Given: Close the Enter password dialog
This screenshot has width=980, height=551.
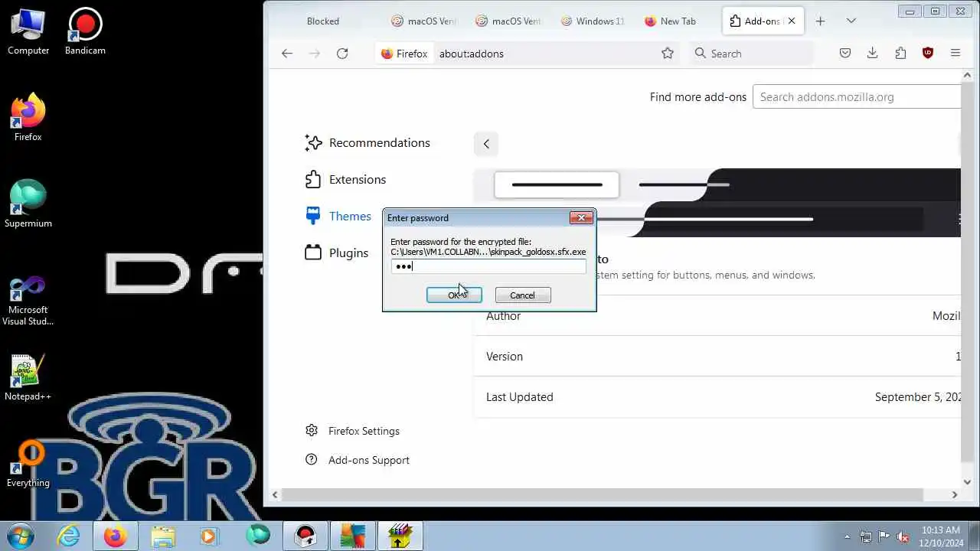Looking at the screenshot, I should coord(581,218).
